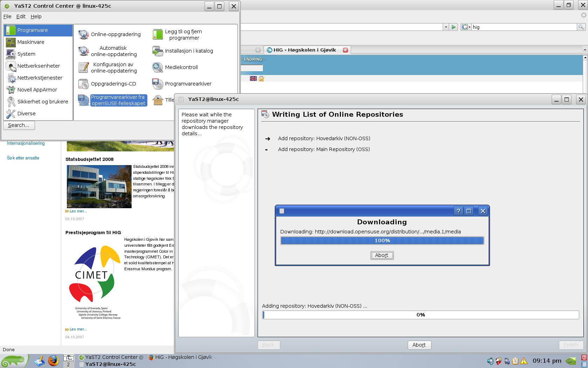Screen dimensions: 588x368
Task: Click the desktop pencil icon in panel
Action: point(40,361)
